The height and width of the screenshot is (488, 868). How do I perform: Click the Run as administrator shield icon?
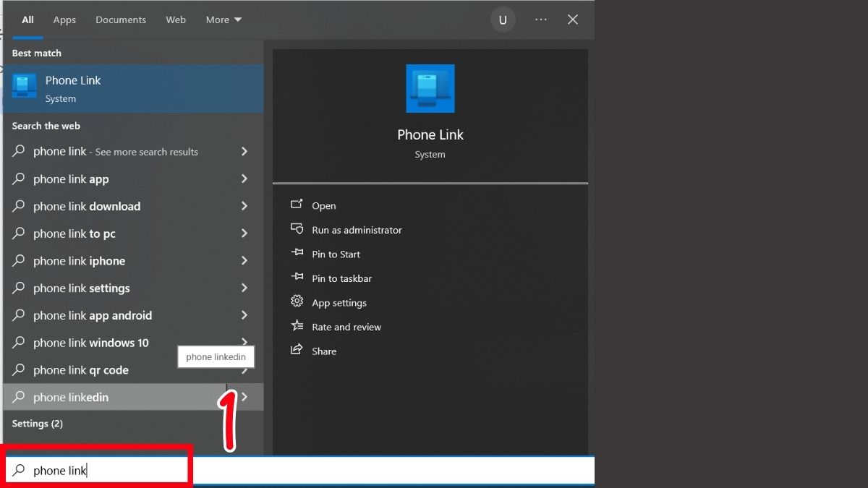(x=297, y=229)
